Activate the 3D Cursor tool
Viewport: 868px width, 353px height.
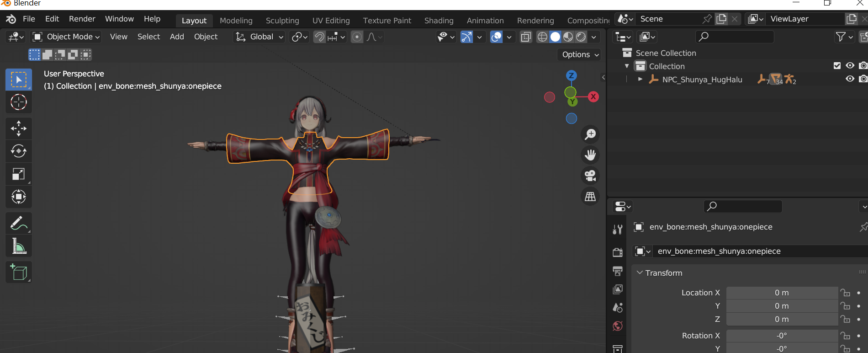19,102
